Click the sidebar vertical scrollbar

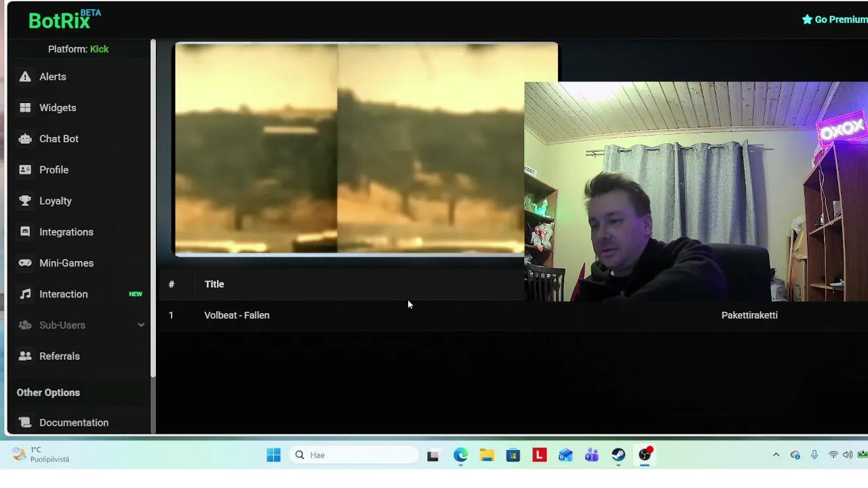click(153, 207)
